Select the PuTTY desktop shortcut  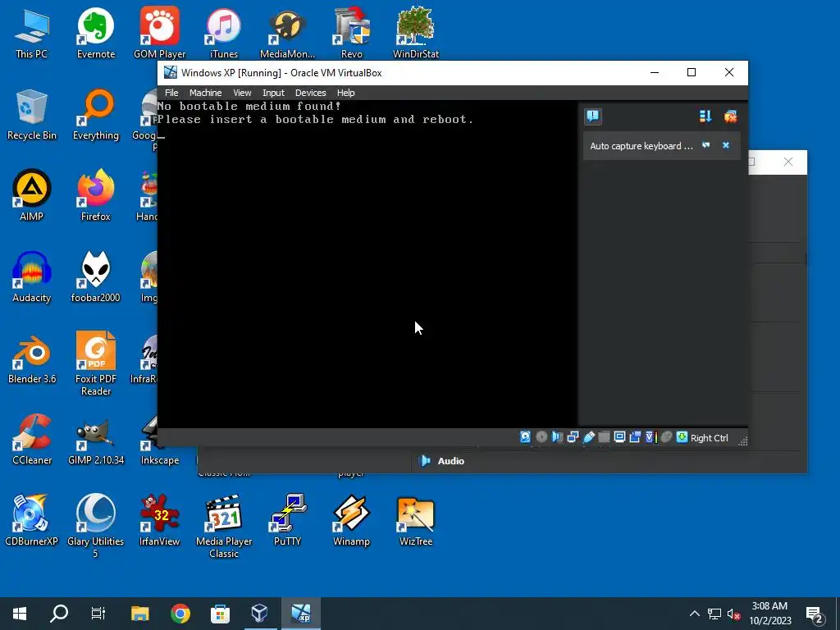[x=288, y=520]
